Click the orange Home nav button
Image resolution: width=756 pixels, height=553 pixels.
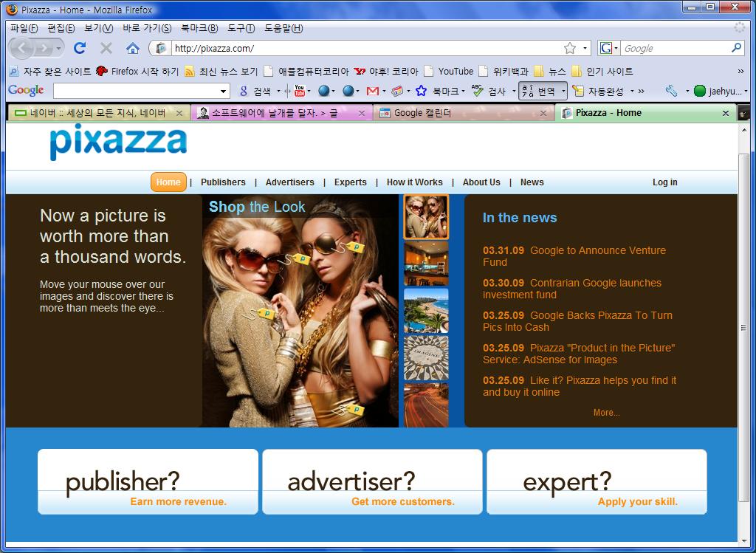168,182
